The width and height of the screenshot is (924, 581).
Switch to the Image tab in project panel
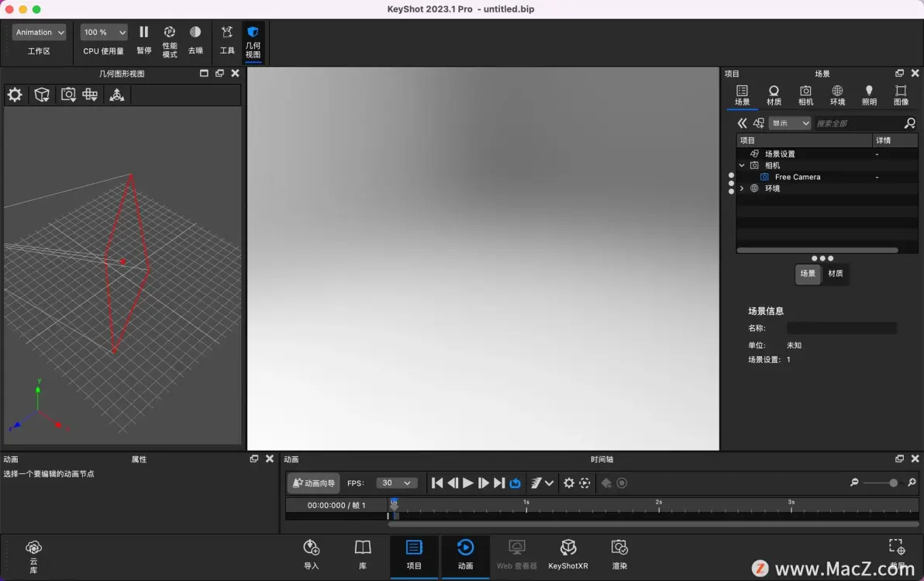click(x=901, y=95)
